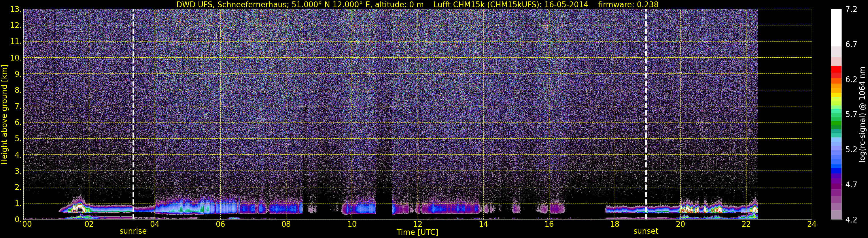Click the white top of the colorbar

pos(836,27)
